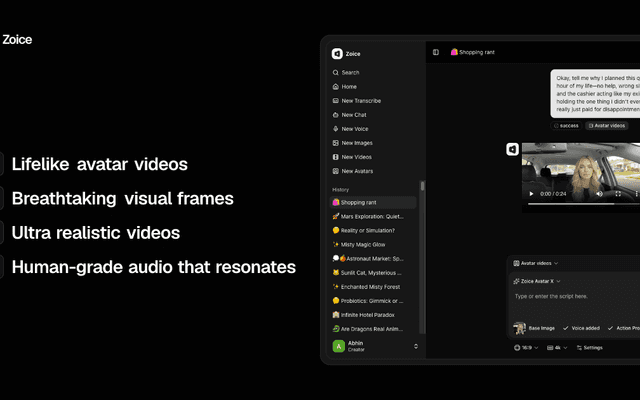Click the Voice added option
The width and height of the screenshot is (640, 400).
pos(581,328)
